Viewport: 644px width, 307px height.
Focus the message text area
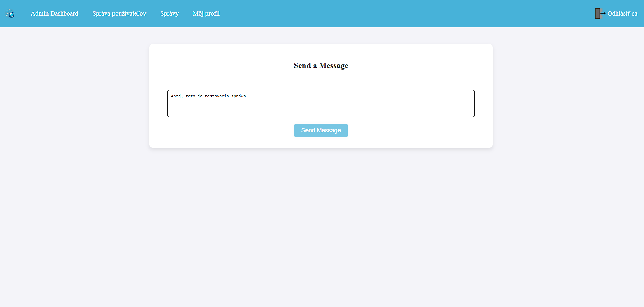pos(321,103)
